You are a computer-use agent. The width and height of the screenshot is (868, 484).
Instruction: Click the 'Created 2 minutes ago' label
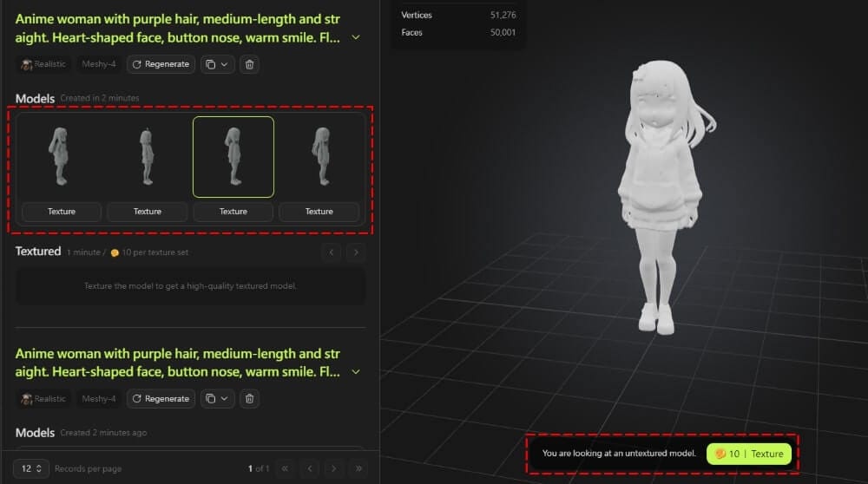pyautogui.click(x=103, y=433)
